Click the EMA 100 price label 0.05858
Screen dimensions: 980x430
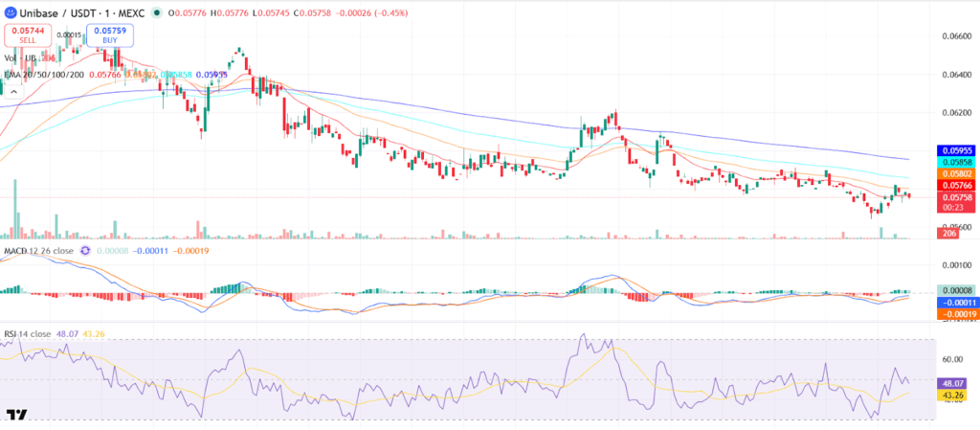click(955, 162)
